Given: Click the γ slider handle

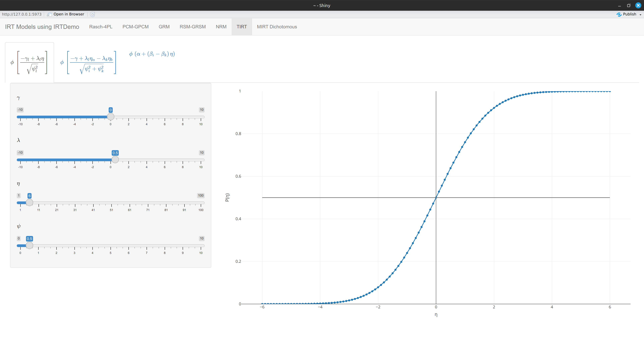Looking at the screenshot, I should (111, 117).
